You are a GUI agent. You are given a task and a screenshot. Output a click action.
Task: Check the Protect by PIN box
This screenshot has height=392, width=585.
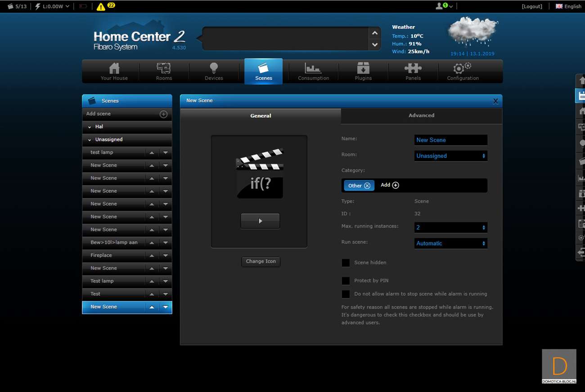[x=346, y=281]
